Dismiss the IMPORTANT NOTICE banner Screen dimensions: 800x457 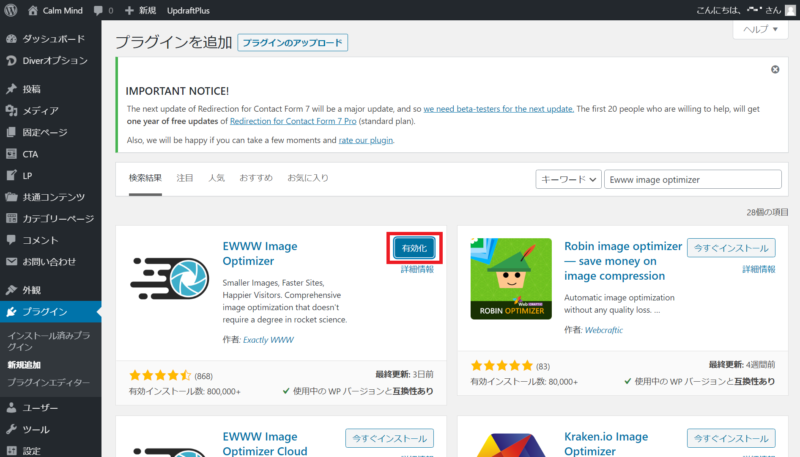coord(775,69)
